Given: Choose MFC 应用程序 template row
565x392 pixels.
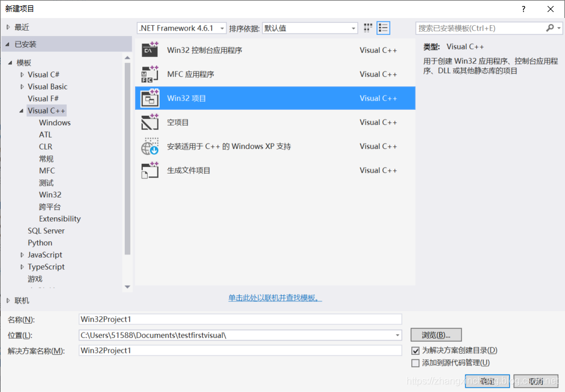Looking at the screenshot, I should tap(275, 74).
